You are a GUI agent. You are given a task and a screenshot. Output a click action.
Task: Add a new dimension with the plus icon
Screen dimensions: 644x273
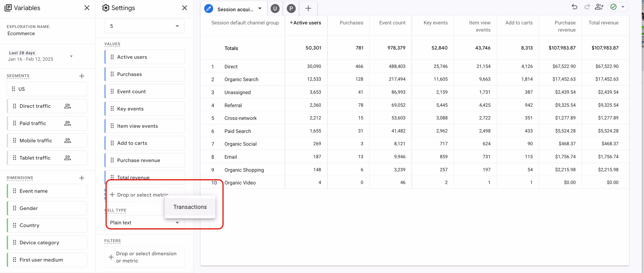tap(82, 178)
